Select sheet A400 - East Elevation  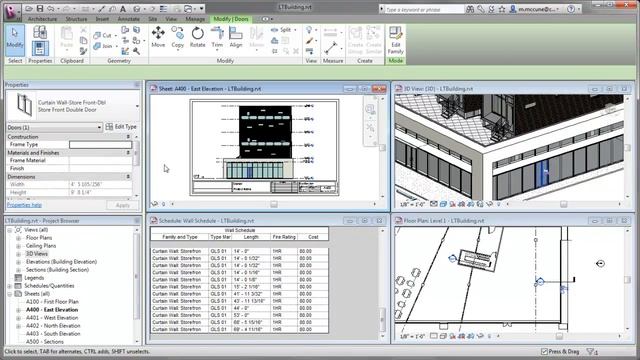tap(52, 310)
